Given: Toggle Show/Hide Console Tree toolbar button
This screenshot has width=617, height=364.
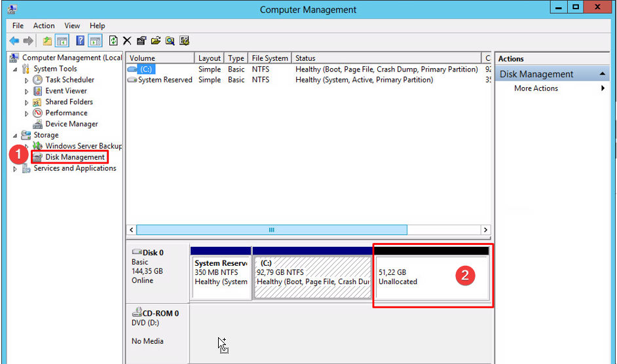Looking at the screenshot, I should click(62, 41).
